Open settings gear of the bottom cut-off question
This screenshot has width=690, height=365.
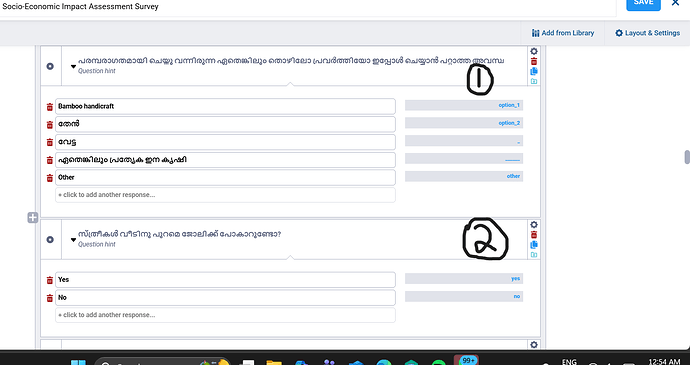(x=534, y=345)
